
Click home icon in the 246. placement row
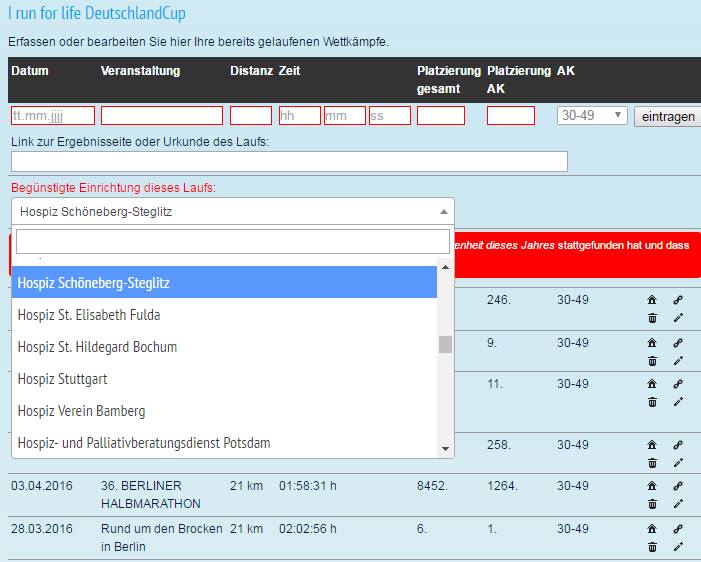click(x=652, y=299)
